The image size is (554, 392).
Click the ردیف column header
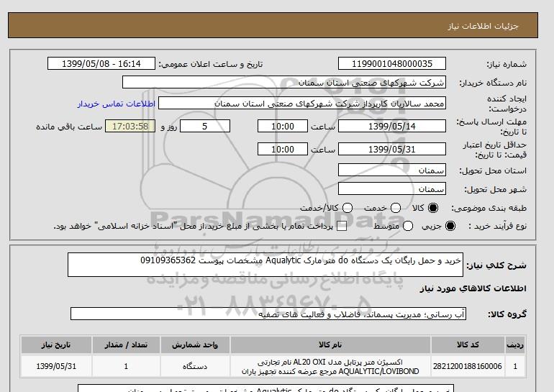tap(515, 345)
